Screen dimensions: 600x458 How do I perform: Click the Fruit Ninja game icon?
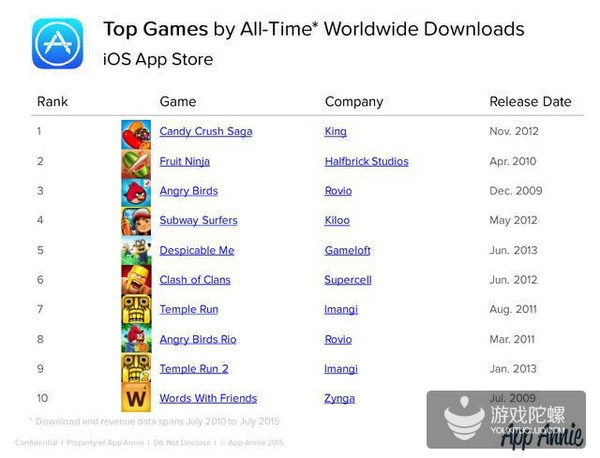(136, 162)
